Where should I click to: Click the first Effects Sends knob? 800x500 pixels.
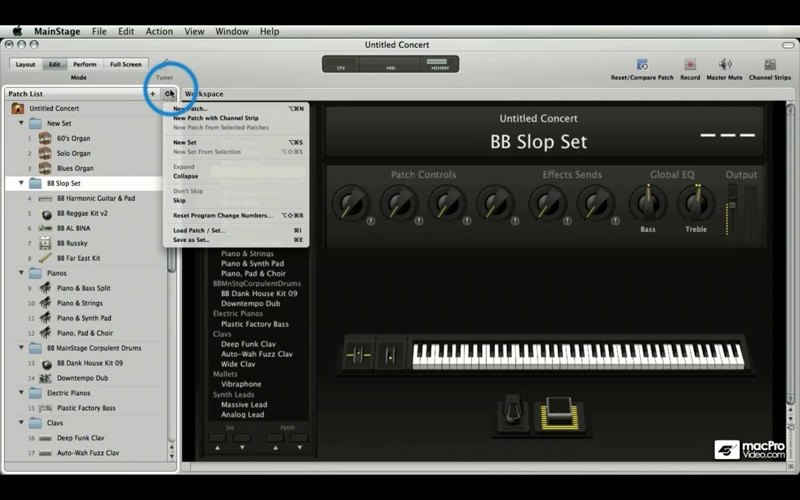pyautogui.click(x=546, y=203)
